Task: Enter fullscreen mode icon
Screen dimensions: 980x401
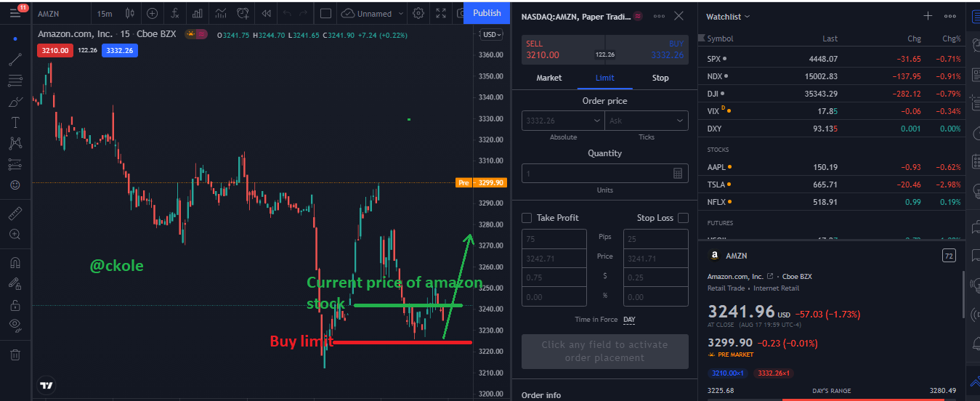Action: pos(440,13)
